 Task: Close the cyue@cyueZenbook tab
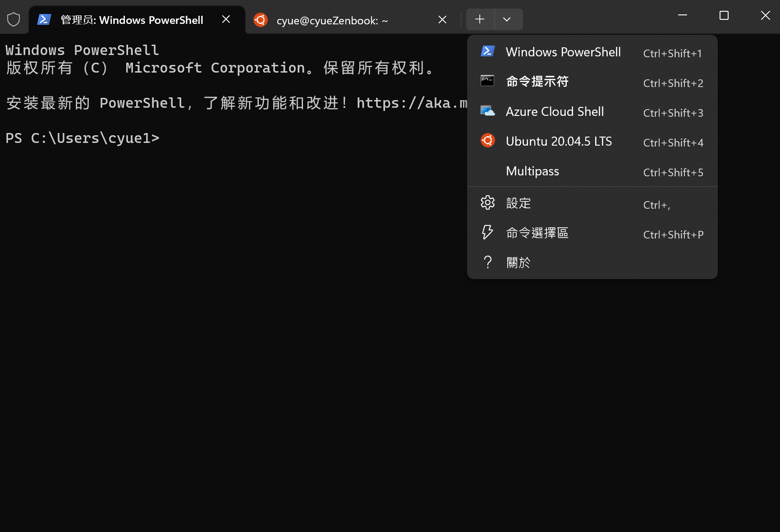pyautogui.click(x=442, y=20)
